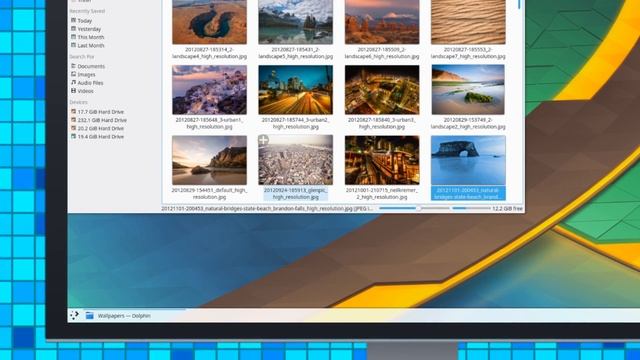Screen dimensions: 640x360
Task: Click the landscape7_high_resolution.jpg file name
Action: [x=468, y=53]
